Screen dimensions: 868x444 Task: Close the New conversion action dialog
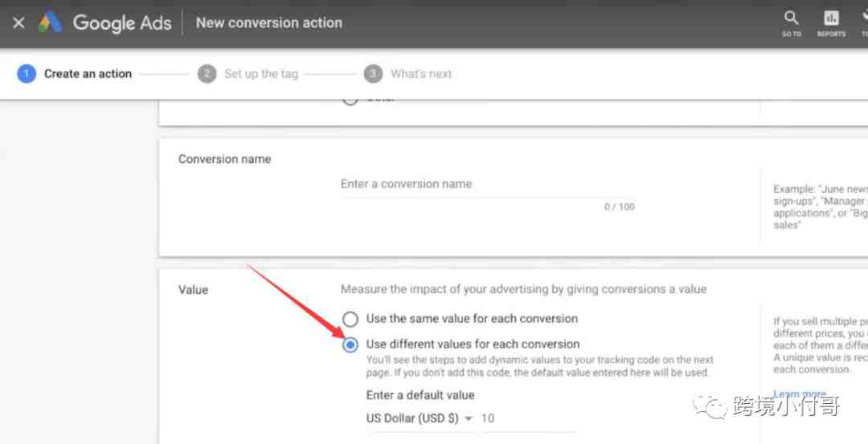18,23
